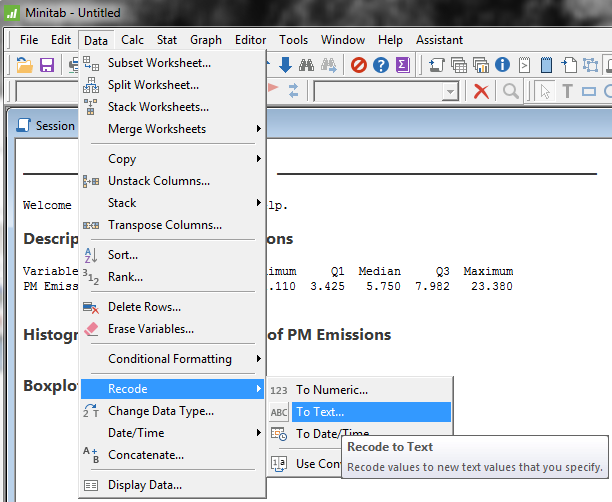Click the Find binoculars icon
This screenshot has width=612, height=502.
(306, 65)
